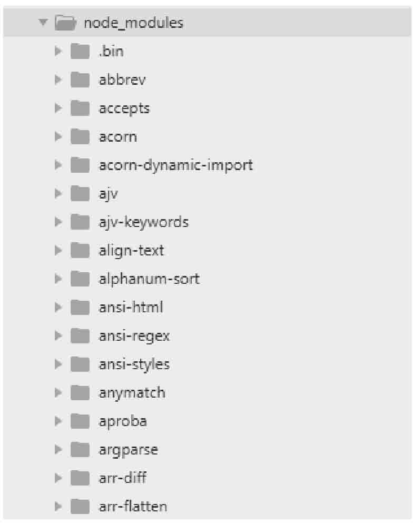
Task: Expand the ajv-keywords folder arrow
Action: (58, 222)
